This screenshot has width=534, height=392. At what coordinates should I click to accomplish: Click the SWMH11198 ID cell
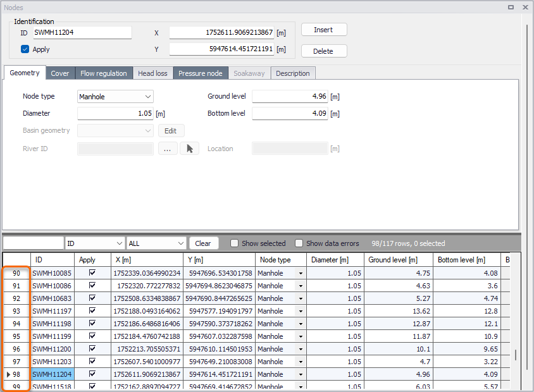pos(53,324)
